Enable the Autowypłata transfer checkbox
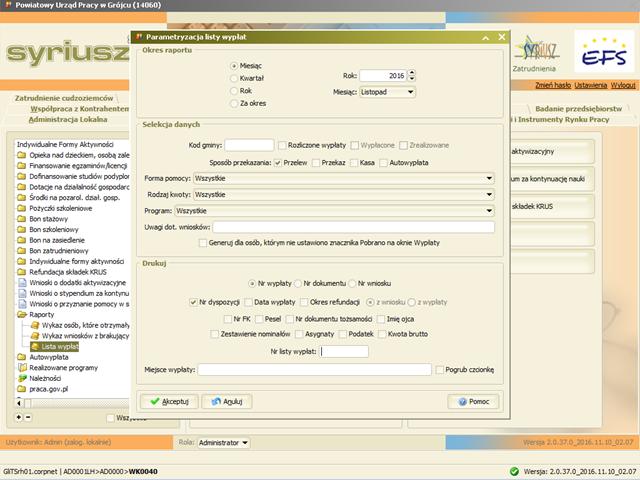This screenshot has height=480, width=640. point(384,163)
